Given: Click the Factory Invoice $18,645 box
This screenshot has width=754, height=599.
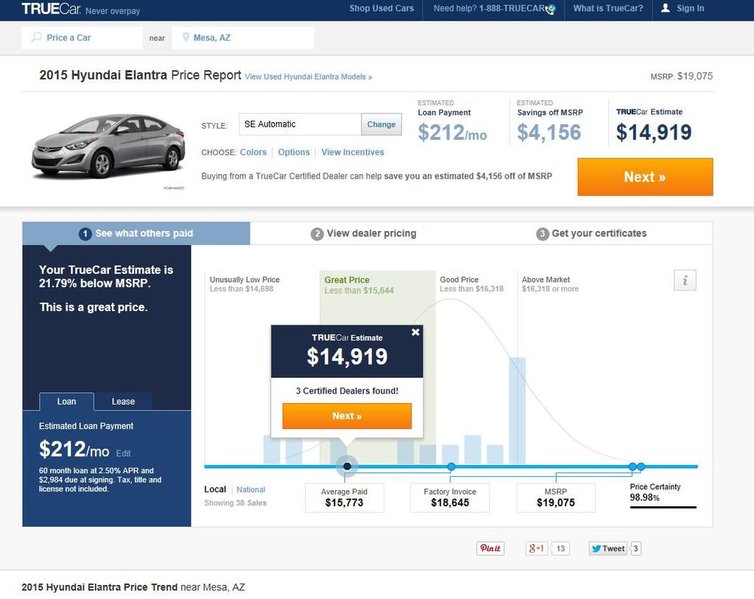Looking at the screenshot, I should (450, 498).
